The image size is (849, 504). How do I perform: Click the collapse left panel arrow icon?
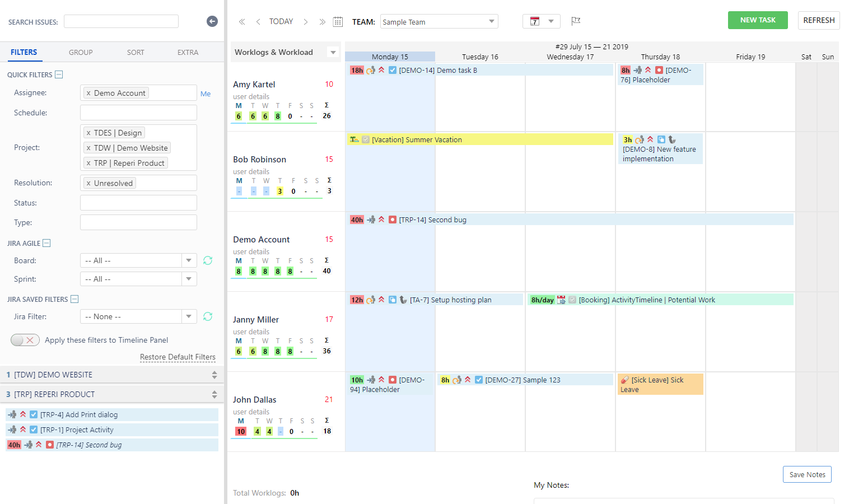click(212, 21)
